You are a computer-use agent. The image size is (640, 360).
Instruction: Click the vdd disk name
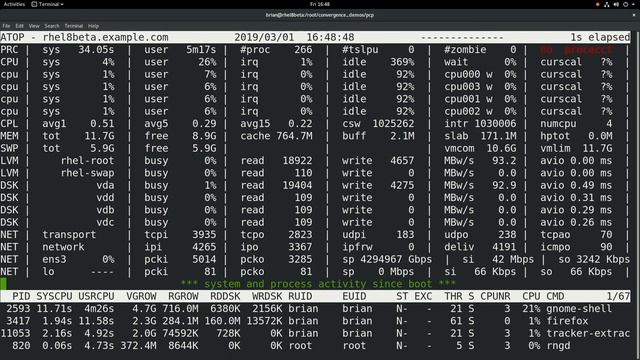coord(105,198)
